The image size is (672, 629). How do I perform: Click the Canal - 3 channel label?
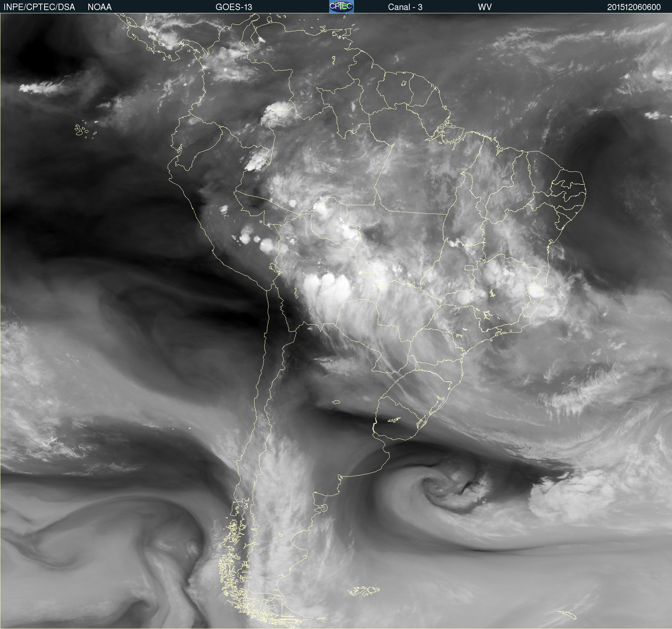point(405,7)
